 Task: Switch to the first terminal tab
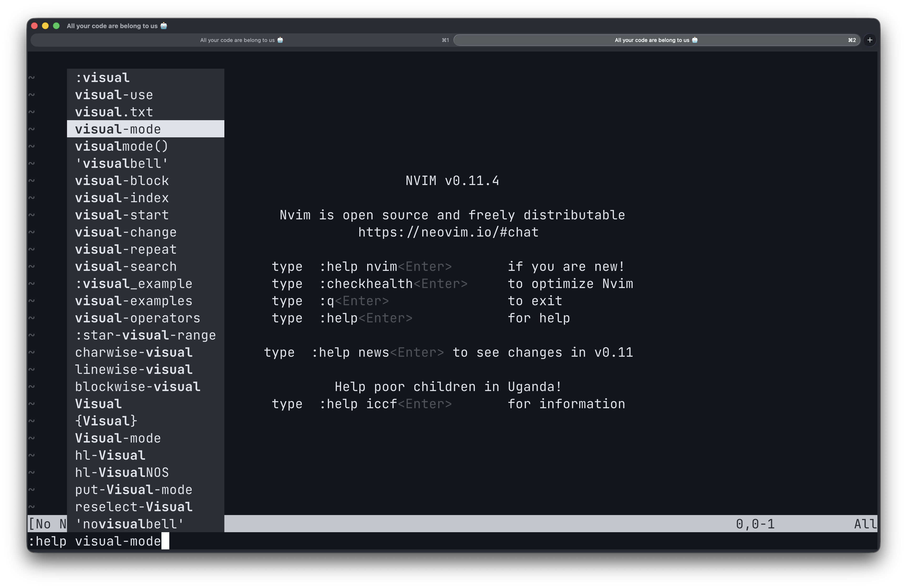242,40
